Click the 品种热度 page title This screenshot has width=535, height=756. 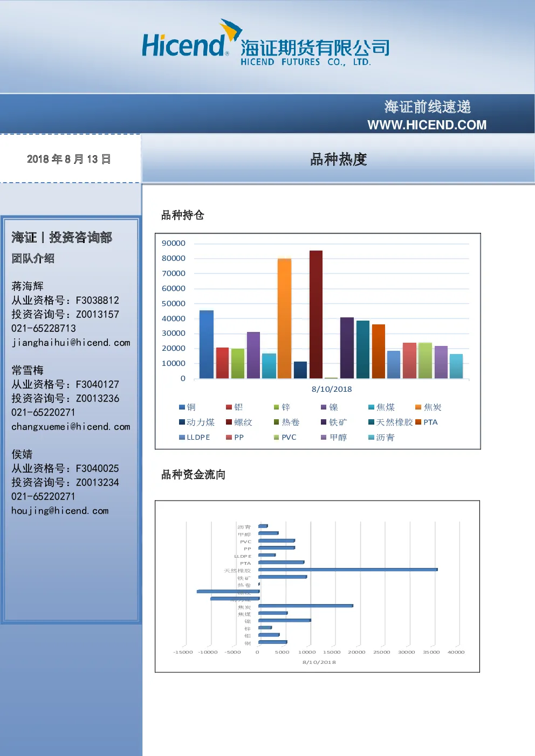coord(339,159)
